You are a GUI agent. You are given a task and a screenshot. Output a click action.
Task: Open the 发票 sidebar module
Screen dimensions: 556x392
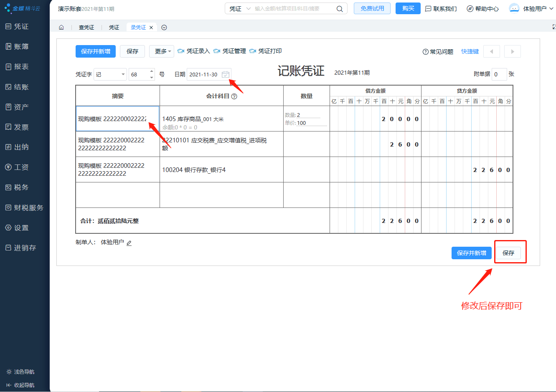pos(17,127)
